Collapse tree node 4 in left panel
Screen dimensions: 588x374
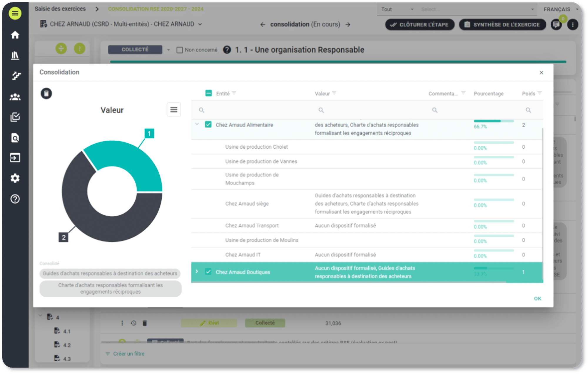coord(41,316)
